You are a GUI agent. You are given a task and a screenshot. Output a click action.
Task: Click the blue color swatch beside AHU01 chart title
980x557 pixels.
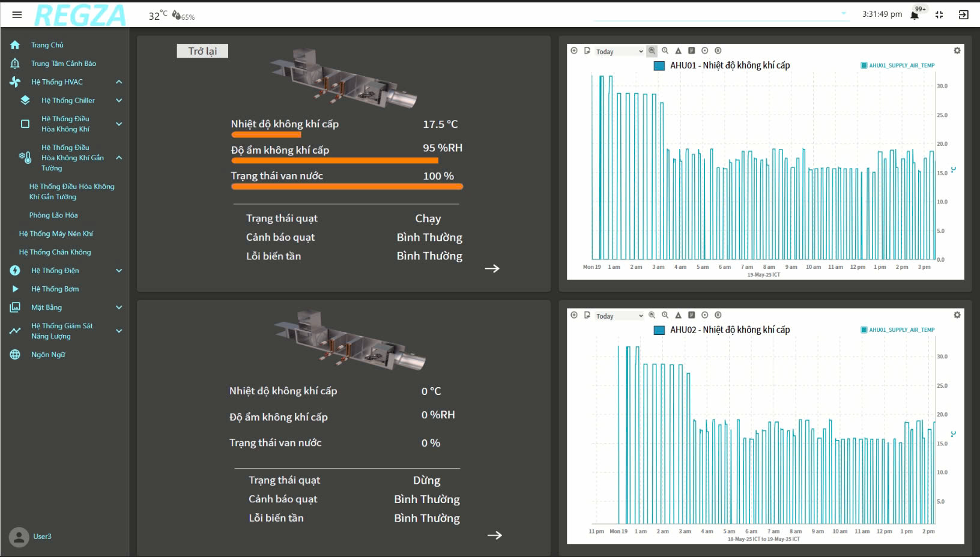coord(659,66)
